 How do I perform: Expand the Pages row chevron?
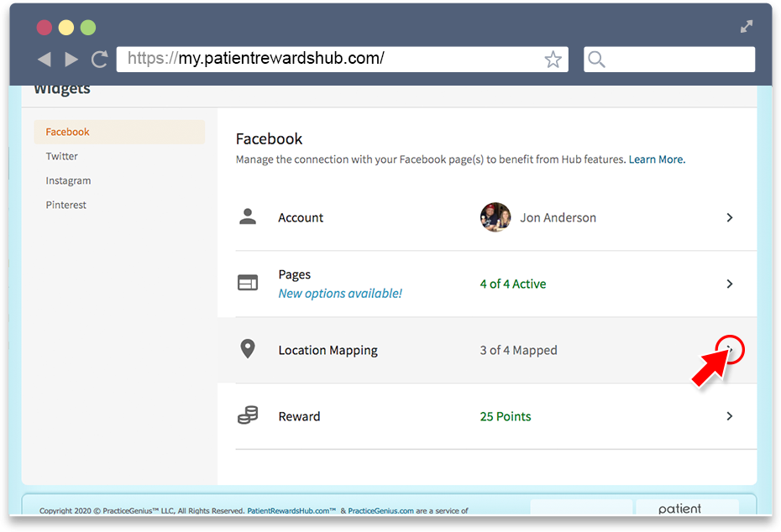pos(730,284)
